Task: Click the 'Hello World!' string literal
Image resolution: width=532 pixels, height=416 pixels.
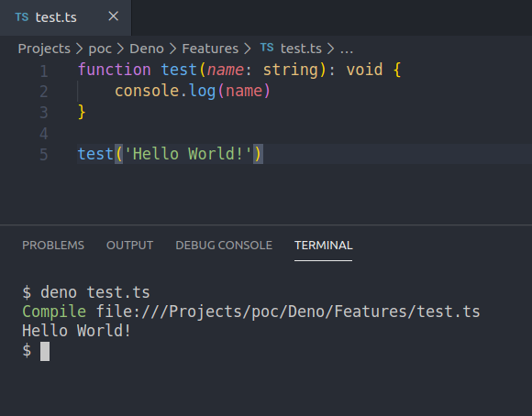Action: [188, 154]
